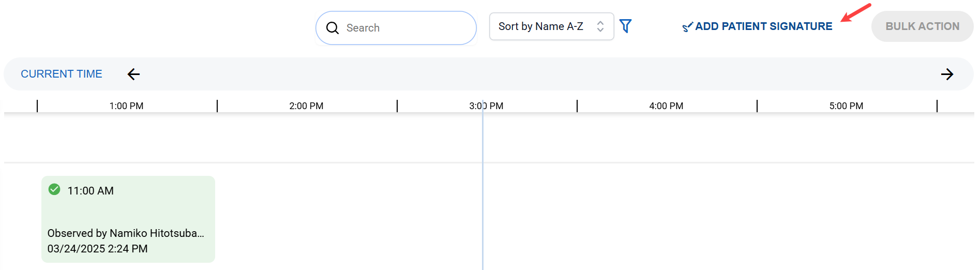Click the 03/24/2025 2:24 PM timestamp

click(x=97, y=249)
